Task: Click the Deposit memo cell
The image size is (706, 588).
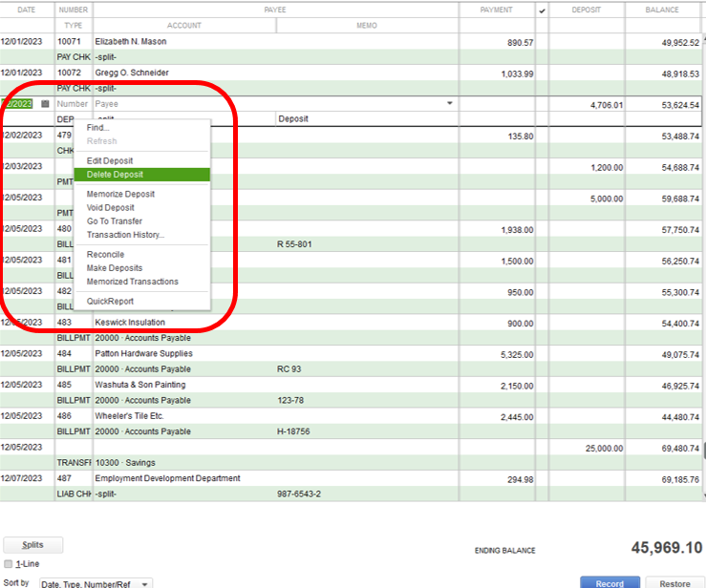Action: (293, 118)
